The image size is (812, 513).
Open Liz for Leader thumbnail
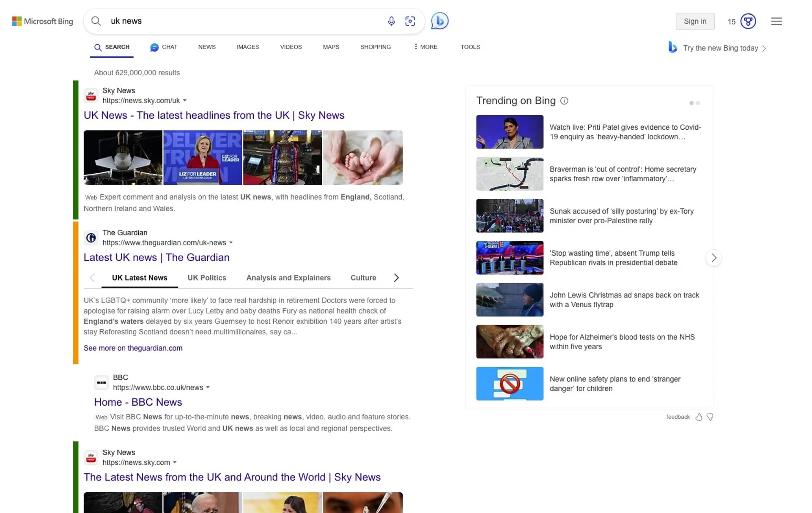tap(203, 158)
